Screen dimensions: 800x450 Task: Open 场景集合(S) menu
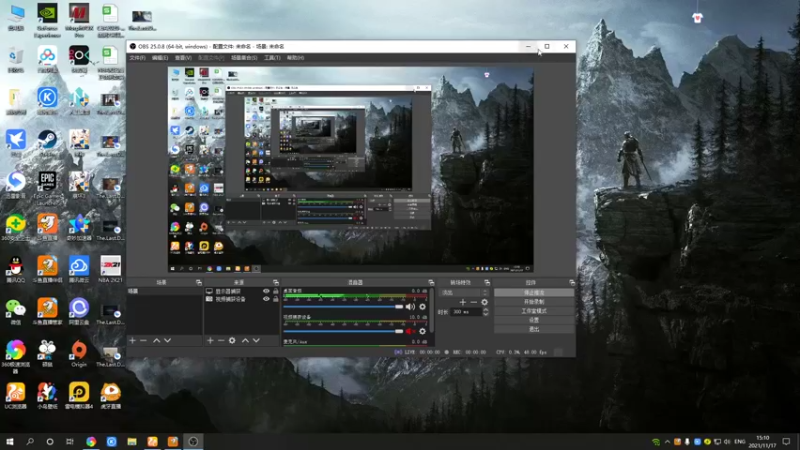coord(244,58)
